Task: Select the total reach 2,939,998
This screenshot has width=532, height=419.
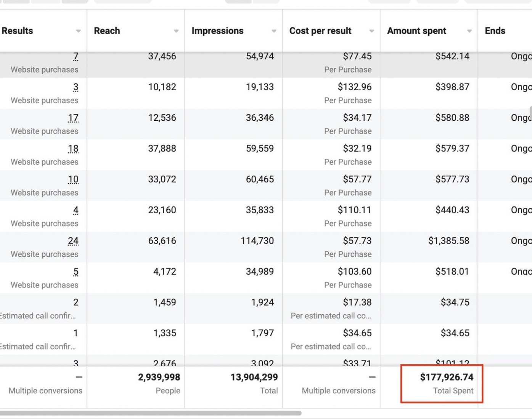Action: coord(159,377)
